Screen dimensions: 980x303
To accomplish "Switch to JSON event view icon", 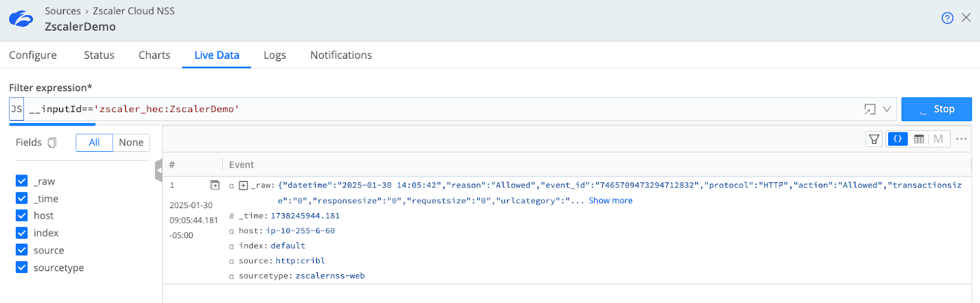I will click(897, 139).
